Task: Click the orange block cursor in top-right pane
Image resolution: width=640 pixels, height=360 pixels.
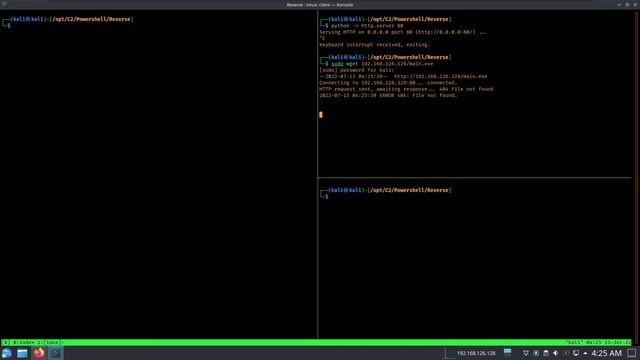Action: [321, 115]
